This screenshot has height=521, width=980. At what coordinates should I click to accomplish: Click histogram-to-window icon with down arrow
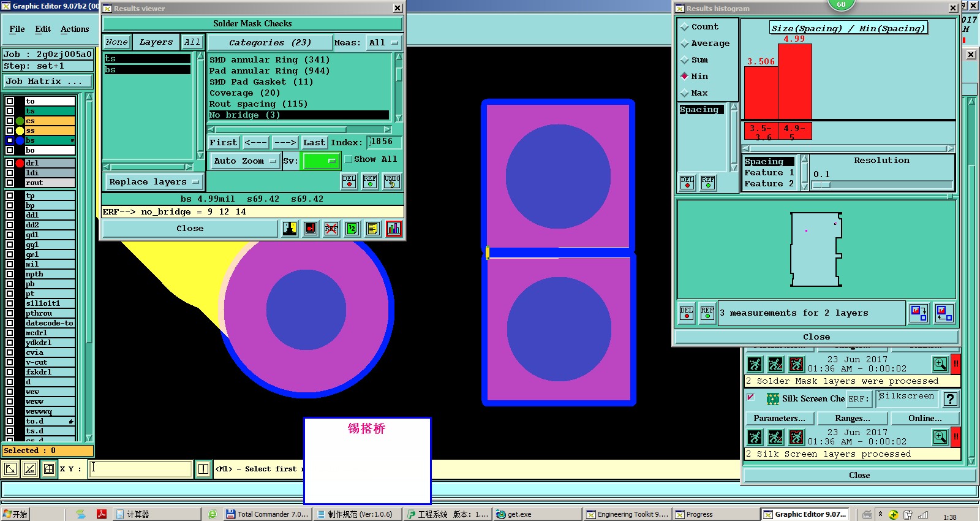[x=919, y=313]
